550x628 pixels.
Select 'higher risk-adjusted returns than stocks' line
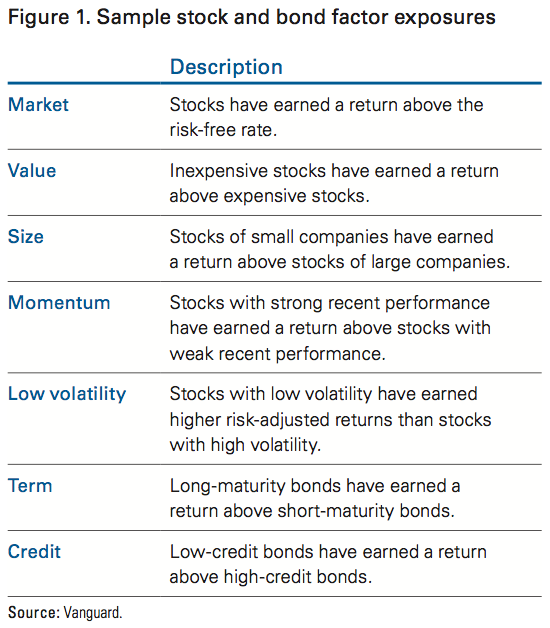point(330,420)
